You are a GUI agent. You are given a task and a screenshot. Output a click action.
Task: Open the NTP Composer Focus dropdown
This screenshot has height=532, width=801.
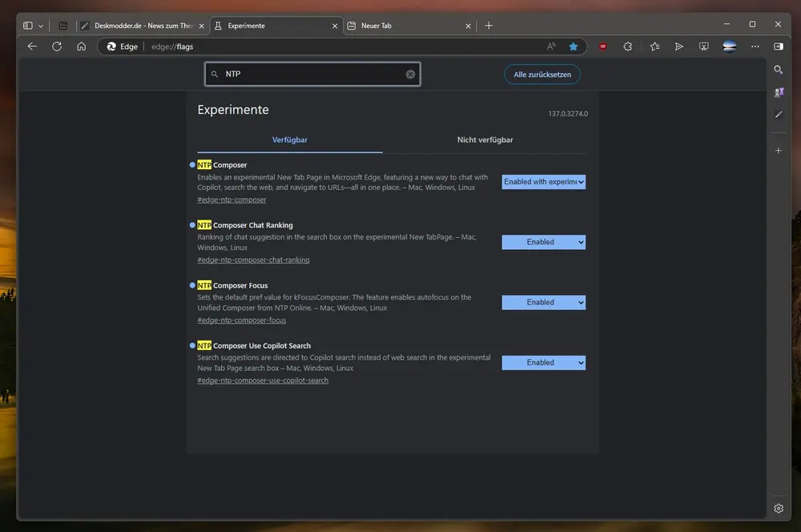click(544, 303)
